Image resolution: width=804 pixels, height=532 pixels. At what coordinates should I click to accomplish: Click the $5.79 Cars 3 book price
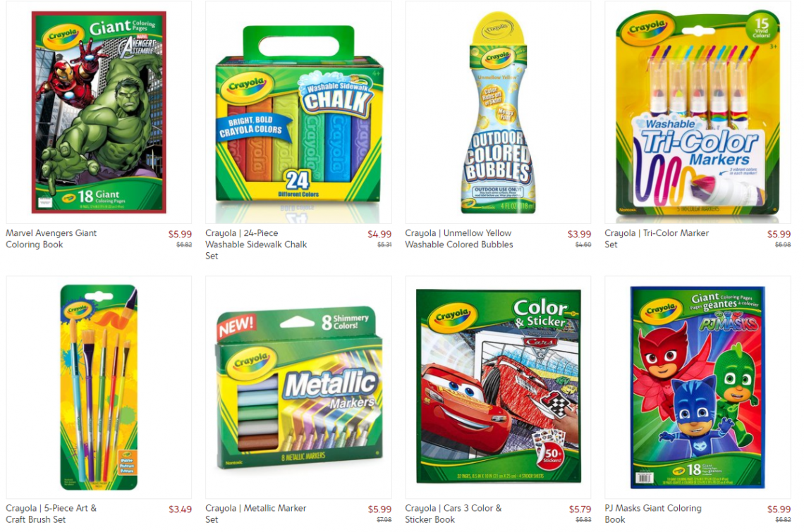[580, 509]
